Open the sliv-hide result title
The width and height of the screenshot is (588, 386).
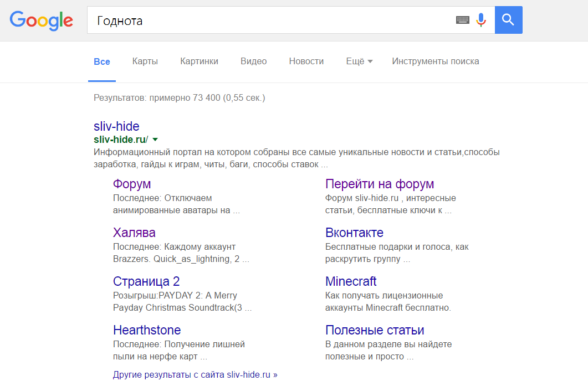coord(116,126)
